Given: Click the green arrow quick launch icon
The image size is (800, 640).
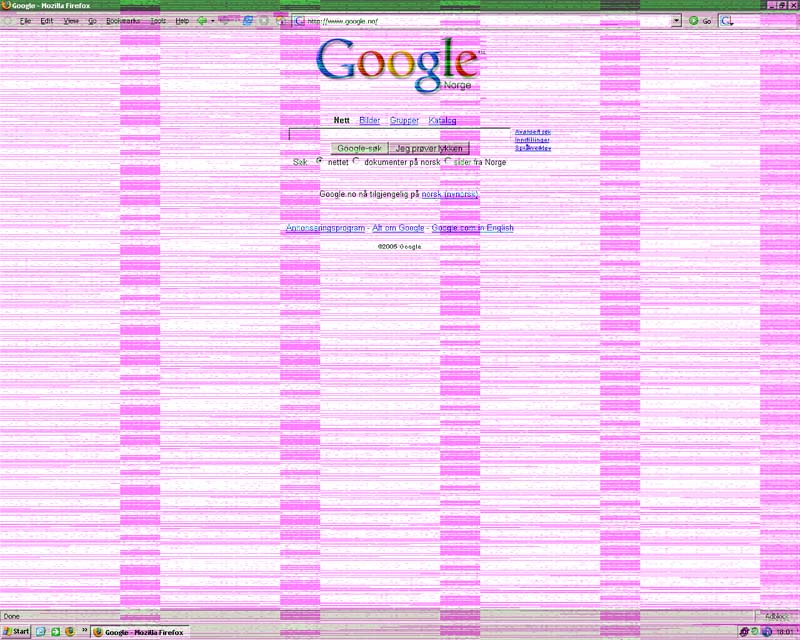Looking at the screenshot, I should click(55, 632).
